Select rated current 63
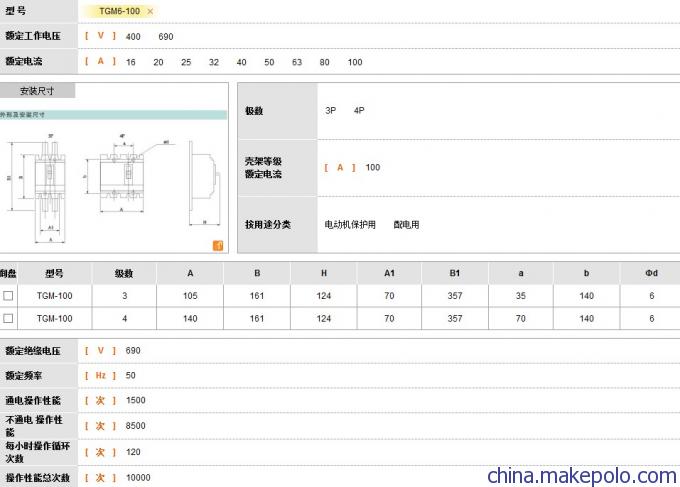The image size is (680, 487). pyautogui.click(x=297, y=62)
